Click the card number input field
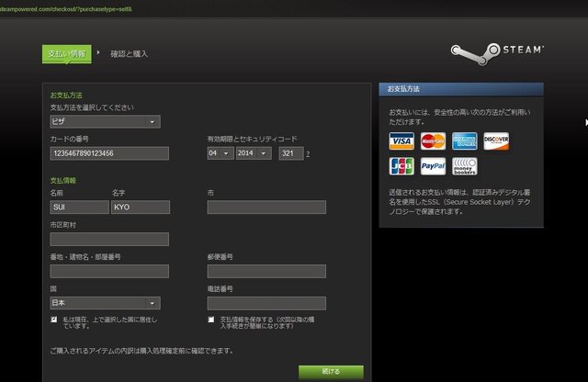Screen dimensions: 588x382 pyautogui.click(x=109, y=152)
